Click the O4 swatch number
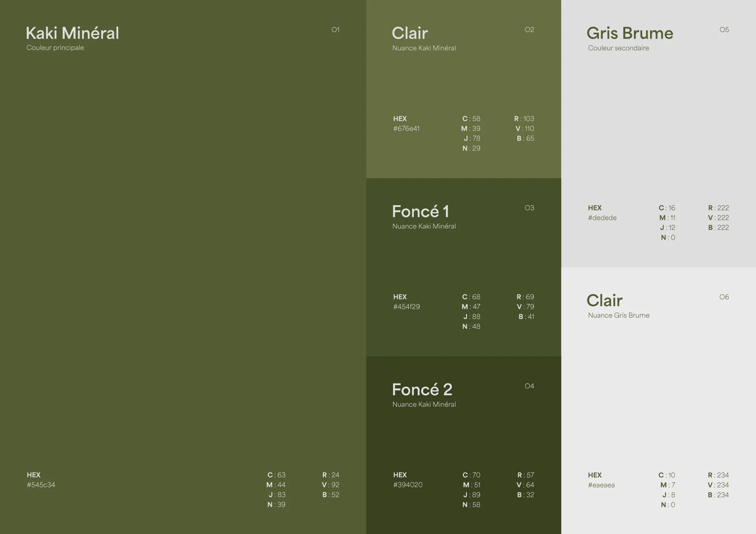Image resolution: width=756 pixels, height=534 pixels. (x=529, y=386)
